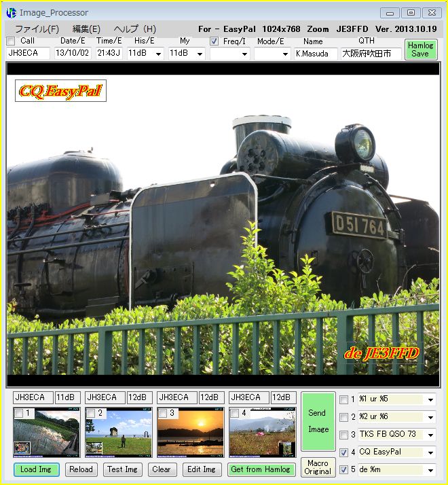Click the Name field containing K.Masuda
The image size is (448, 485).
click(316, 54)
